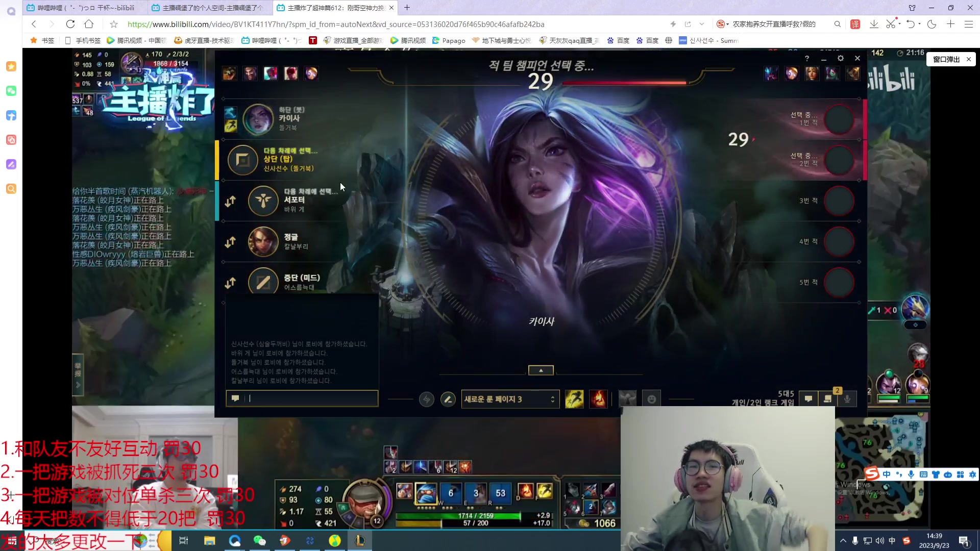The image size is (980, 551).
Task: Click the champ select countdown timer bar
Action: pyautogui.click(x=624, y=83)
